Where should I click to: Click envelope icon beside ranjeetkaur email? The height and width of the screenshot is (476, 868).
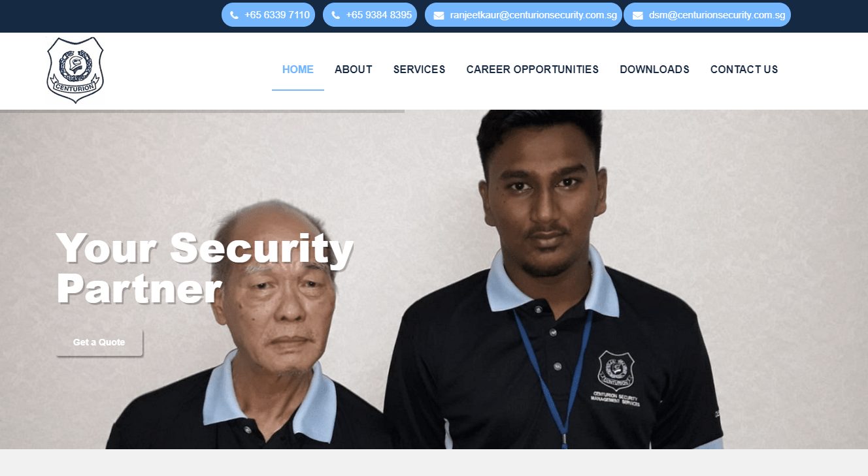coord(439,16)
